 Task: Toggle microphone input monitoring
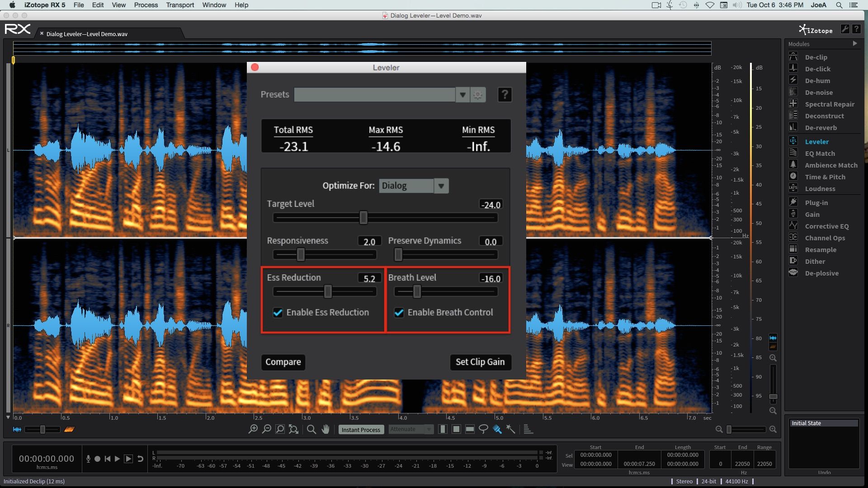coord(88,459)
